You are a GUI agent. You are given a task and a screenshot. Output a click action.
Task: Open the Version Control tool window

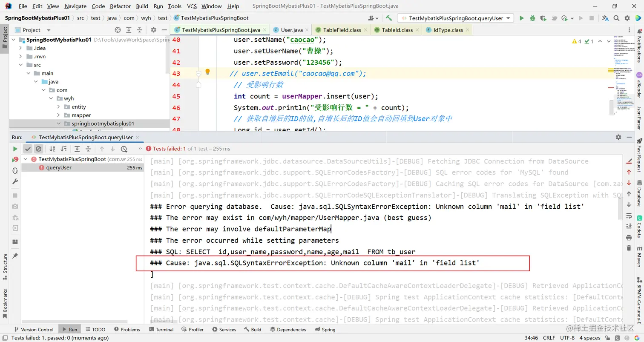point(34,329)
